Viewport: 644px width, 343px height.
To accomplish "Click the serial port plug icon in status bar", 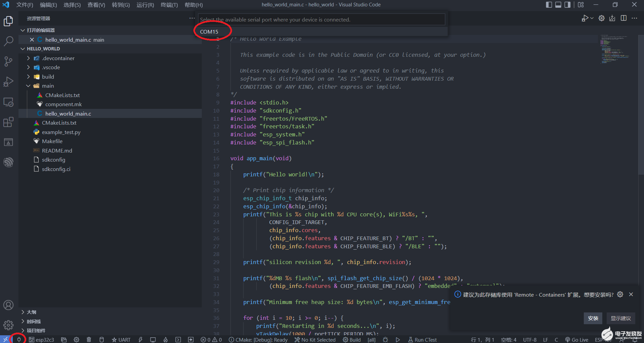I will [19, 340].
